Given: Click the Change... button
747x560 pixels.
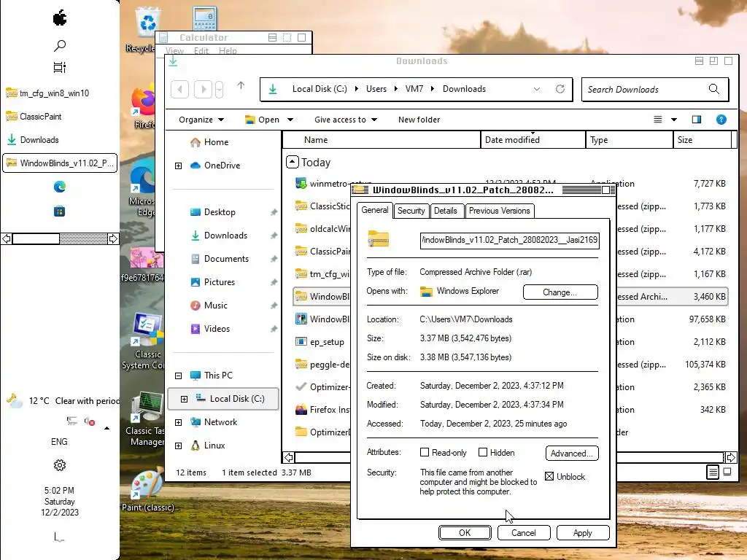Looking at the screenshot, I should pyautogui.click(x=560, y=292).
